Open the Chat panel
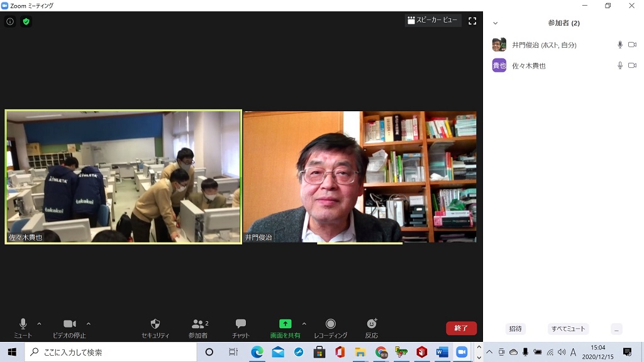The image size is (644, 362). tap(240, 327)
